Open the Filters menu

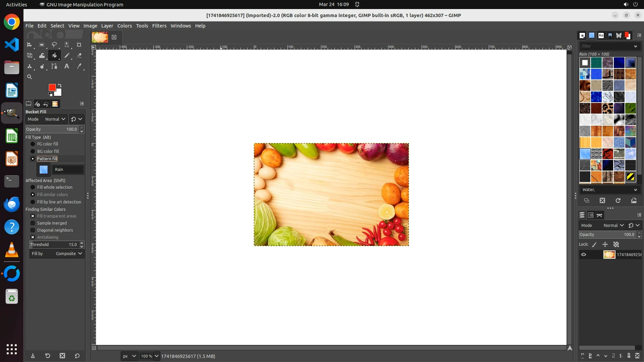tap(159, 26)
